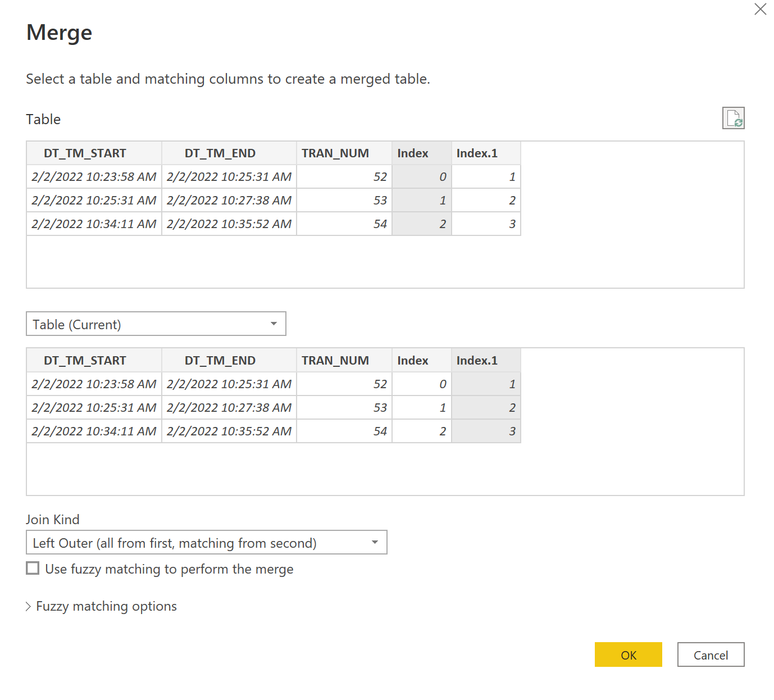Select the Index.1 column header in top table
This screenshot has height=700, width=774.
click(x=486, y=153)
